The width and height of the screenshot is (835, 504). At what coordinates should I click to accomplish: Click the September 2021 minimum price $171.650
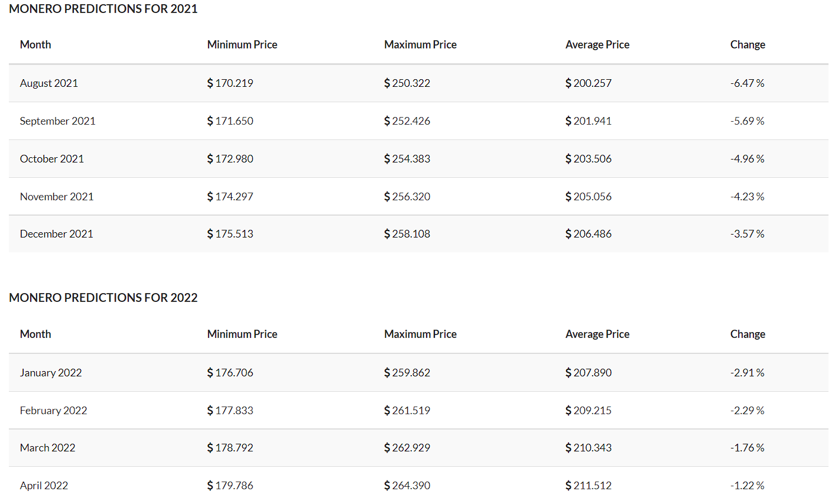(230, 121)
